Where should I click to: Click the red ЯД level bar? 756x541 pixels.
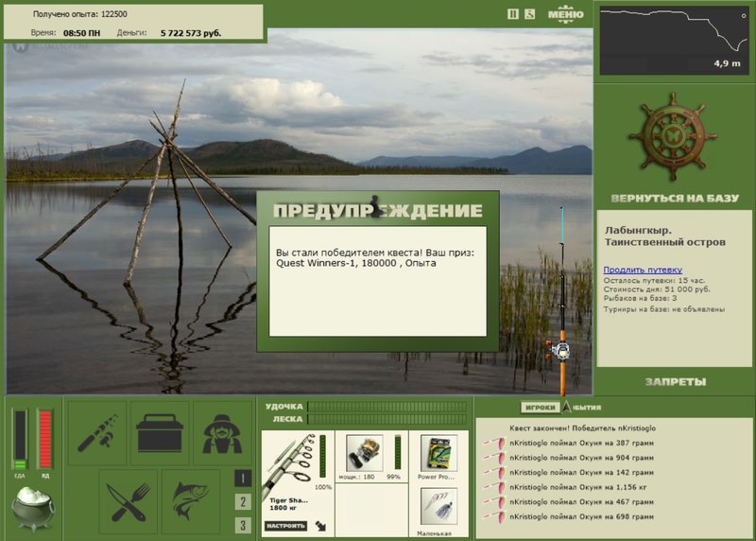pyautogui.click(x=44, y=439)
